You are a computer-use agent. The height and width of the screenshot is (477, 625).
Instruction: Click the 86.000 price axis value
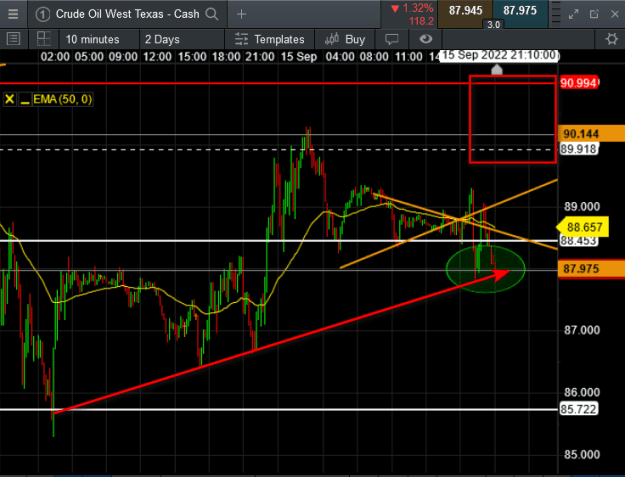click(582, 392)
